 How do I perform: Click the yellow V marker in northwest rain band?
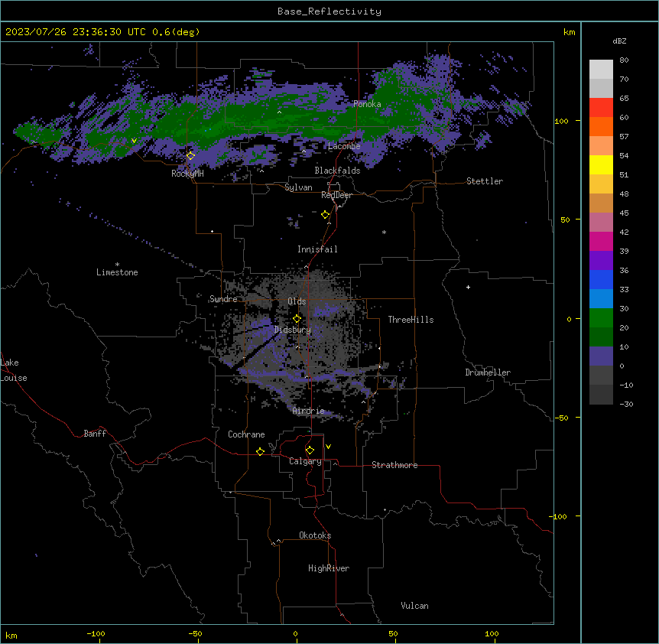[x=134, y=141]
